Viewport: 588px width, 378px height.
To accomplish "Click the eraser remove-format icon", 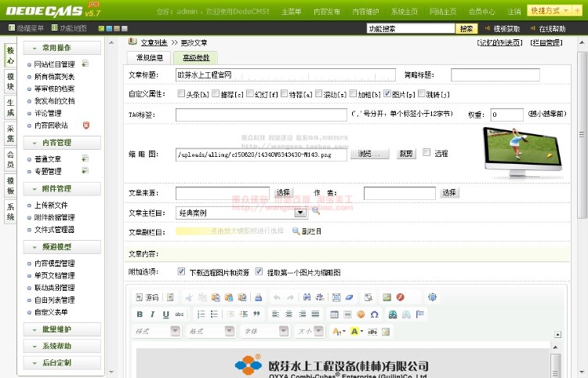I will 350,297.
